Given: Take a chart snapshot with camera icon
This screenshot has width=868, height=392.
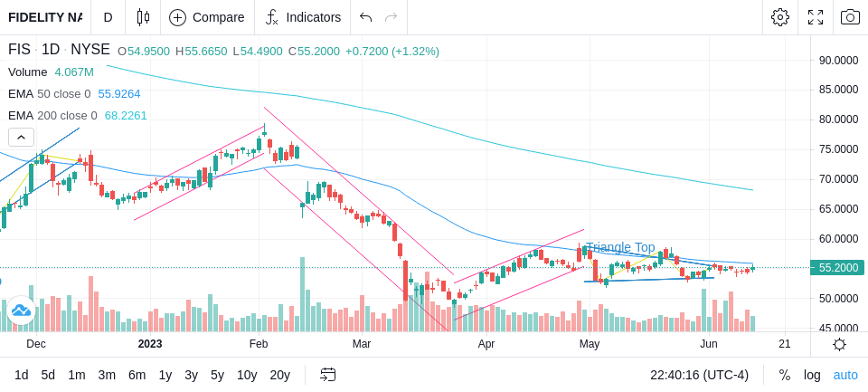Looking at the screenshot, I should pyautogui.click(x=850, y=17).
